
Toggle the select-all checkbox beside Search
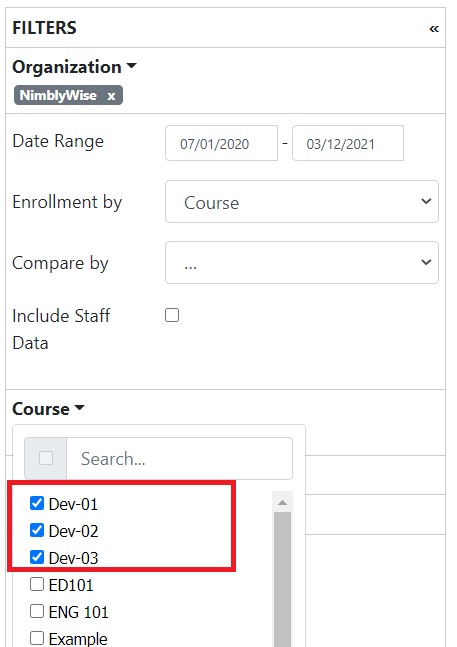pyautogui.click(x=46, y=458)
